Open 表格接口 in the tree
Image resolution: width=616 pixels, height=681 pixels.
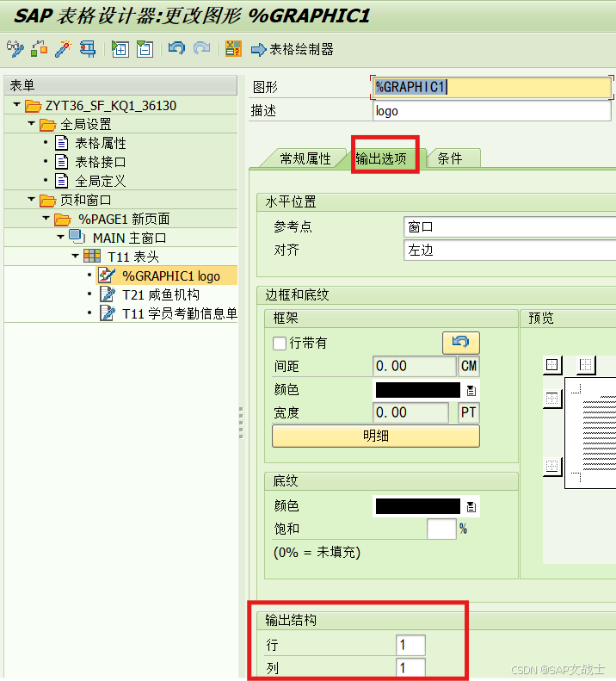(x=101, y=162)
